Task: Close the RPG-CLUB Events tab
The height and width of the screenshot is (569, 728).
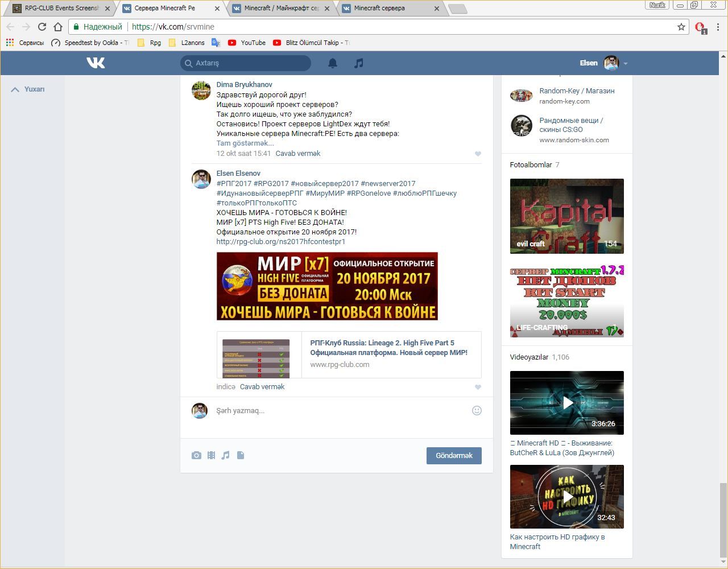Action: (107, 9)
